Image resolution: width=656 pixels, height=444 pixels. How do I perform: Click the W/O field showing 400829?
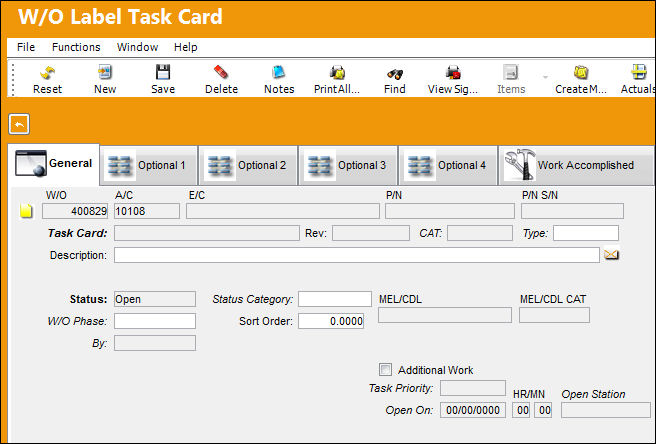pyautogui.click(x=75, y=211)
